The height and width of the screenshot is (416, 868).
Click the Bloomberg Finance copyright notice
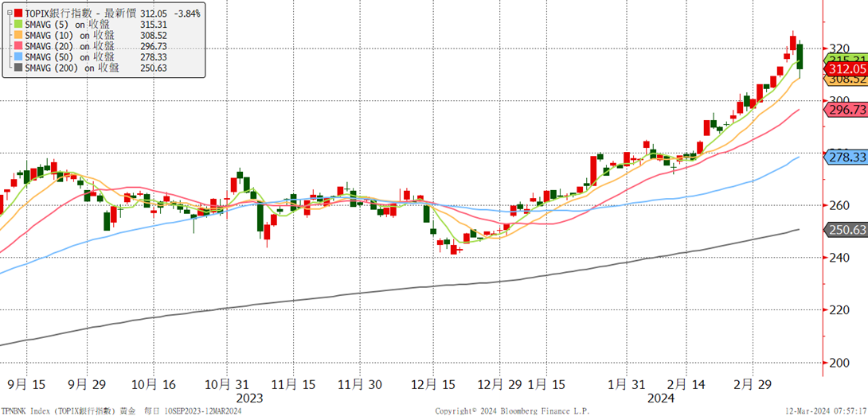(x=512, y=411)
